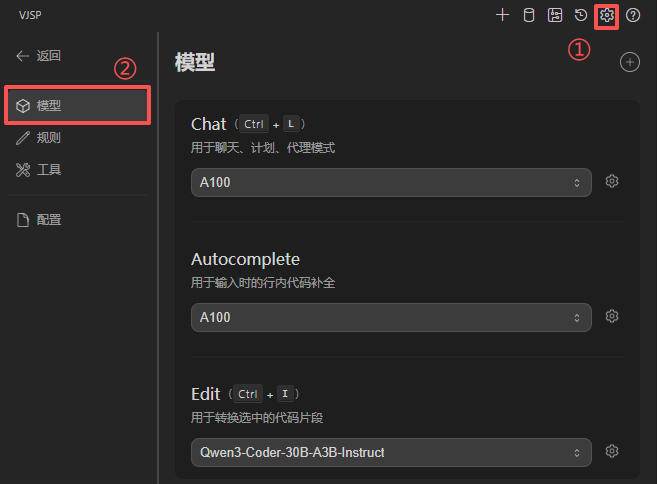The image size is (657, 484).
Task: Open gear settings for Edit model
Action: click(612, 452)
